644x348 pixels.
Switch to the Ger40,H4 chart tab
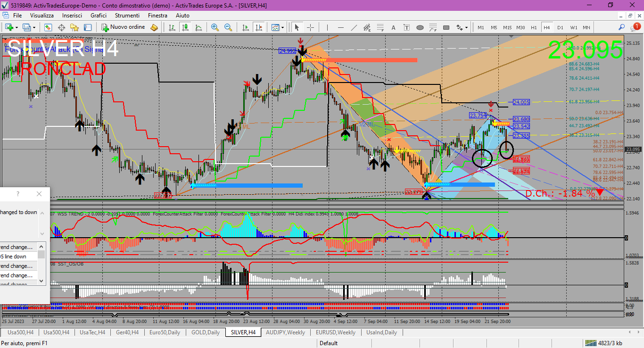[x=127, y=332]
